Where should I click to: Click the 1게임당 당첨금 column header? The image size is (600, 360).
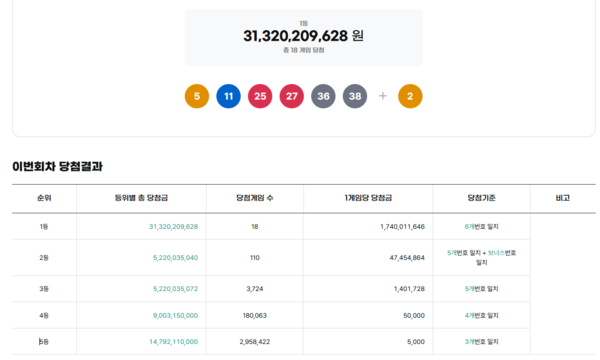[368, 198]
